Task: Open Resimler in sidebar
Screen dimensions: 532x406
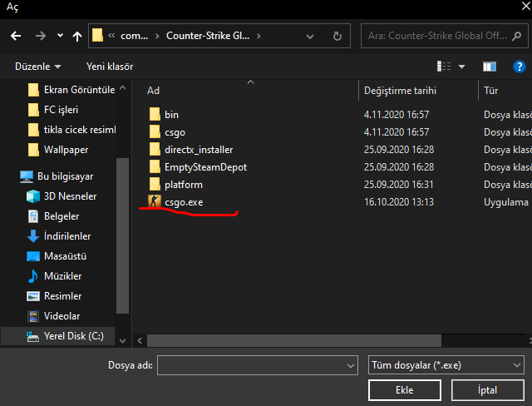Action: [x=54, y=296]
